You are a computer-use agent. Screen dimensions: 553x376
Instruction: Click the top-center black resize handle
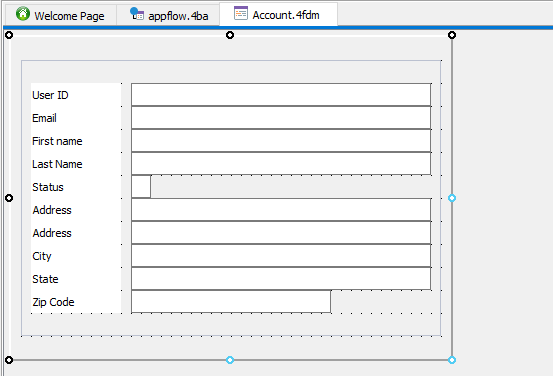pyautogui.click(x=230, y=35)
